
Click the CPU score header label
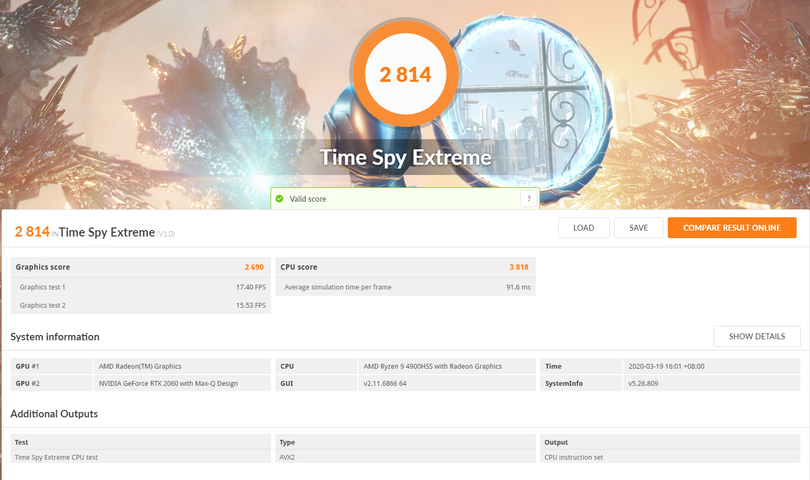pos(299,267)
